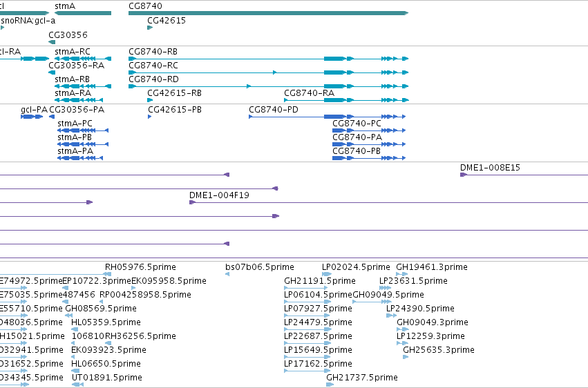Click EST label EK093923.5prime

click(108, 351)
